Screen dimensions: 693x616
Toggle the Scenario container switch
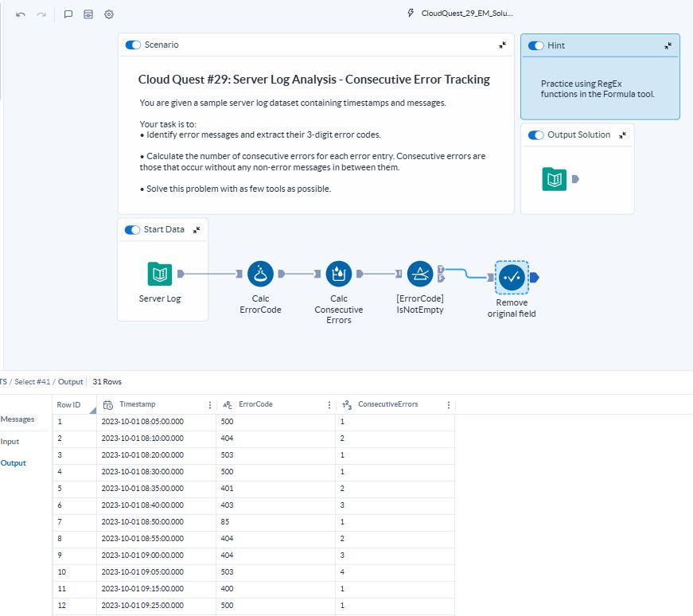133,45
